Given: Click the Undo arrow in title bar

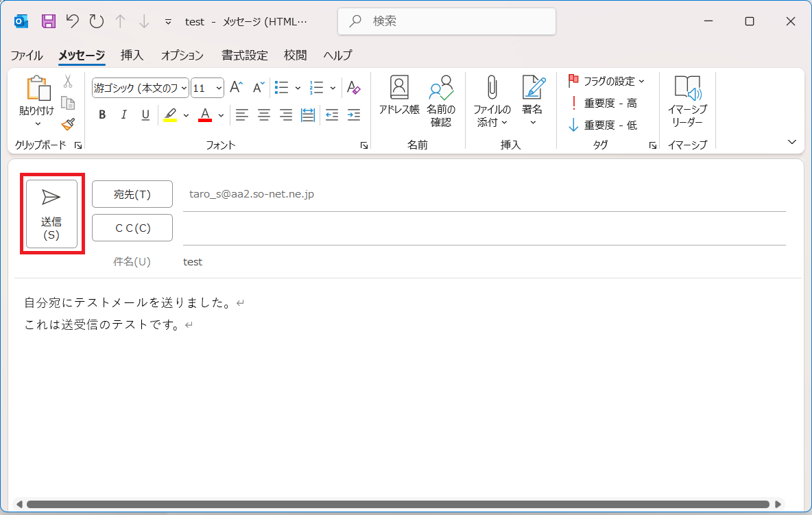Looking at the screenshot, I should (x=73, y=21).
